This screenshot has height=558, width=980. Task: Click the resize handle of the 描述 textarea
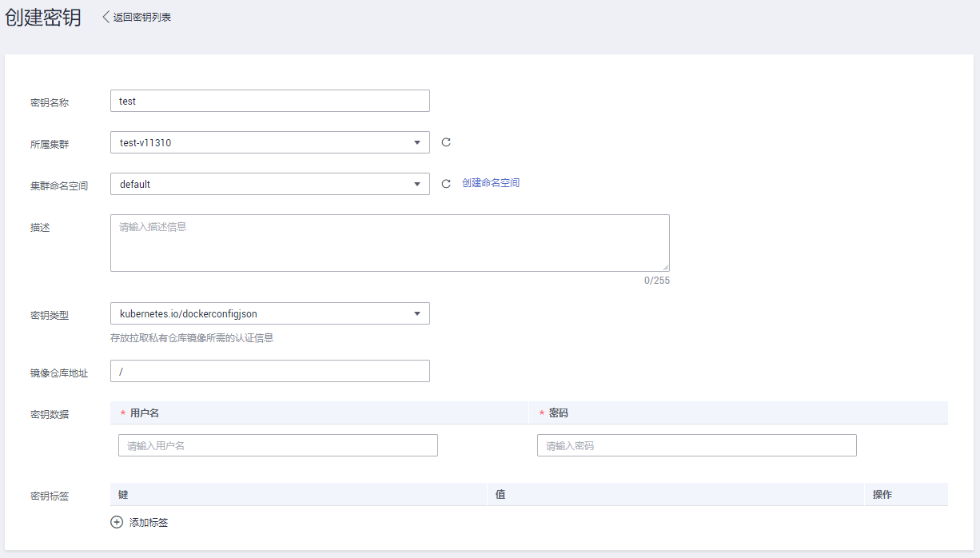[665, 267]
